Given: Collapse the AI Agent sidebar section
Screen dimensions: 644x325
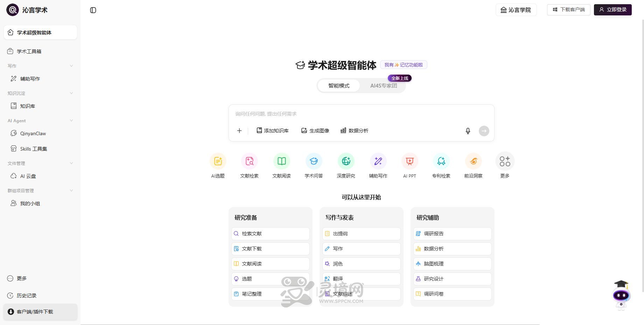Looking at the screenshot, I should [x=71, y=120].
